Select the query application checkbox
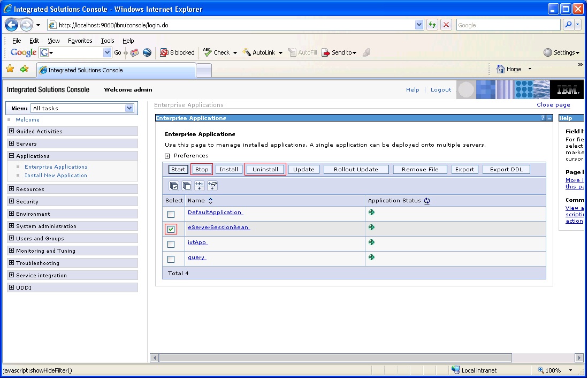The width and height of the screenshot is (588, 379). (171, 259)
